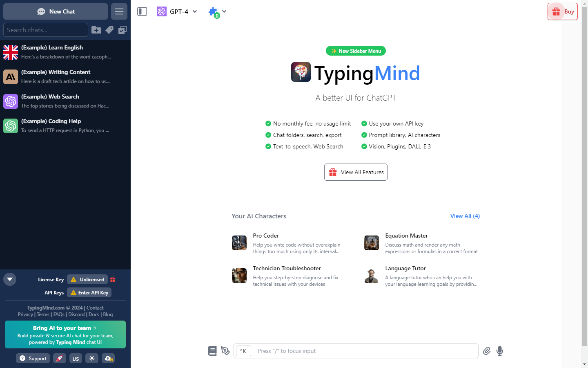The width and height of the screenshot is (588, 368).
Task: Open the Discord link
Action: pos(76,314)
